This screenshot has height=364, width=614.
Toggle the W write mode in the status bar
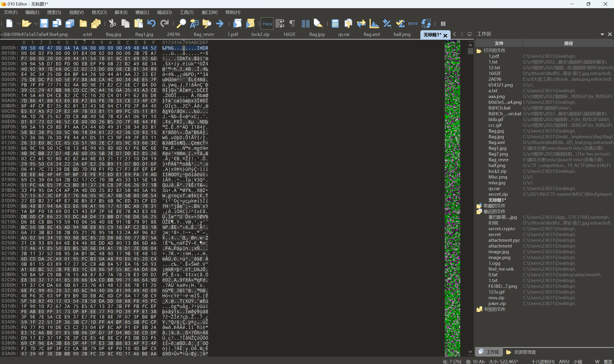pyautogui.click(x=597, y=362)
